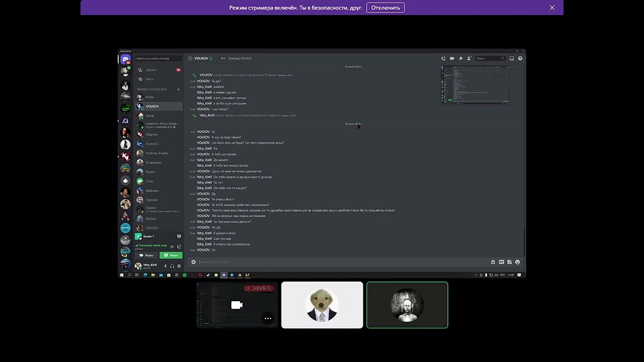Image resolution: width=644 pixels, height=362 pixels.
Task: Open the three-dots menu on stream tile
Action: pos(268,318)
